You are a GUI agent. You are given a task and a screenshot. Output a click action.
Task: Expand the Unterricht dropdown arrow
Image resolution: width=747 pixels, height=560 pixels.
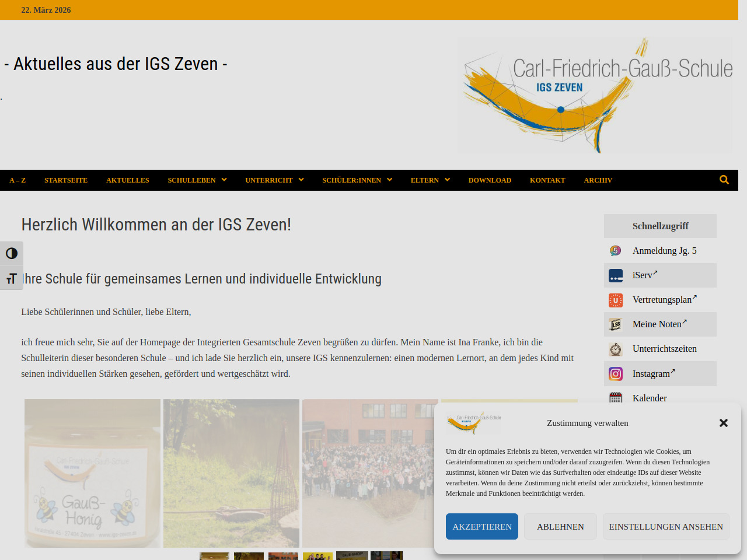[301, 180]
